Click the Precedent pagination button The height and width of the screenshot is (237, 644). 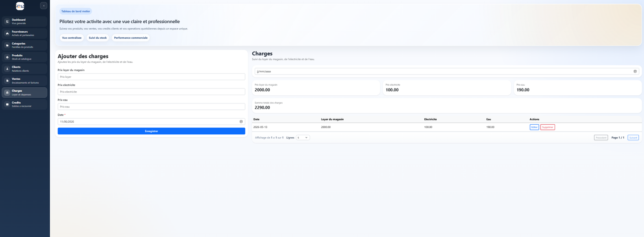click(x=601, y=138)
